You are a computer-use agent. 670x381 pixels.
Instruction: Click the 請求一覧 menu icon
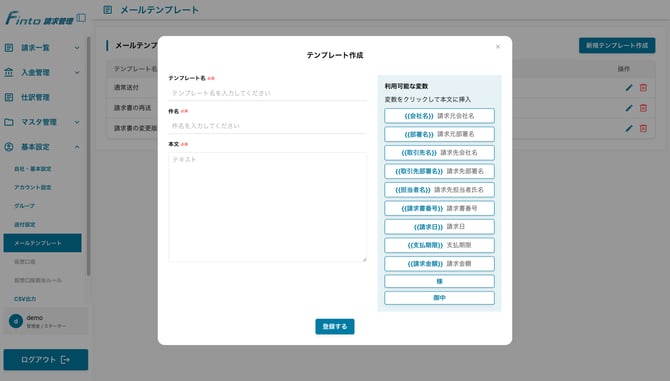(9, 47)
